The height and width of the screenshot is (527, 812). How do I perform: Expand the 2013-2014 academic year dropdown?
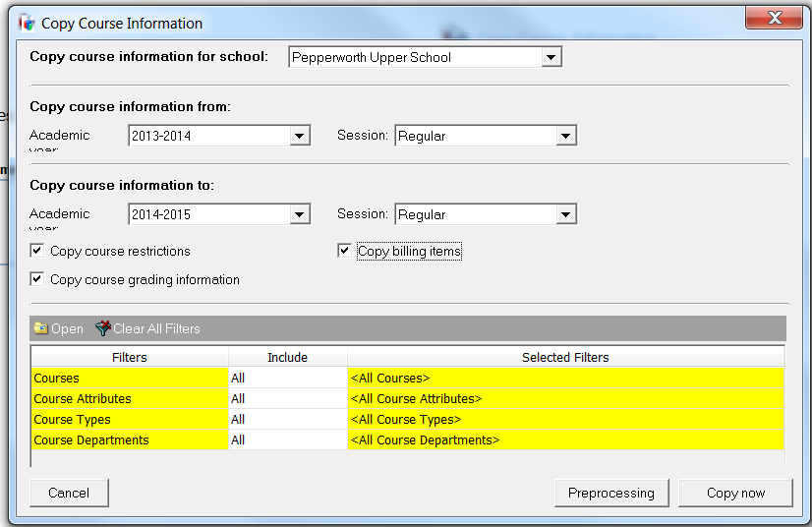click(299, 136)
